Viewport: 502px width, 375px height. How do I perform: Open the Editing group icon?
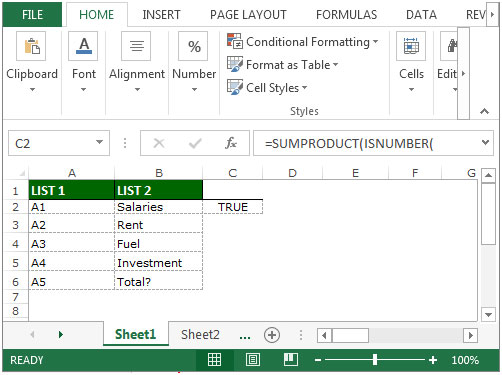tap(450, 46)
